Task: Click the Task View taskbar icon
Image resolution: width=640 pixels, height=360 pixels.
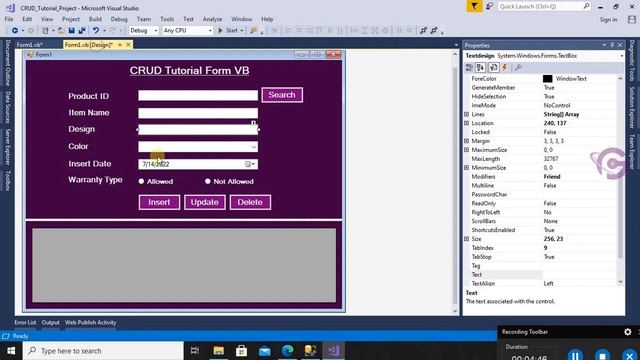Action: coord(195,351)
